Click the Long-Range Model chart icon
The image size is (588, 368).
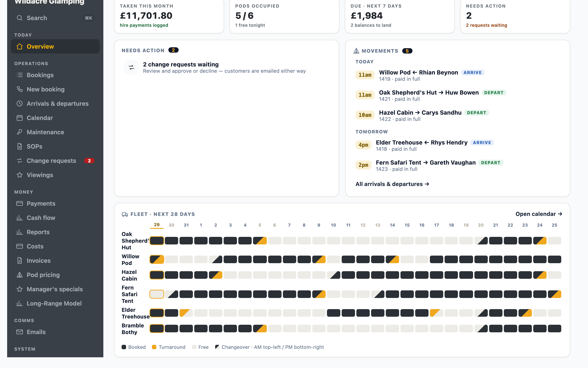(x=20, y=304)
